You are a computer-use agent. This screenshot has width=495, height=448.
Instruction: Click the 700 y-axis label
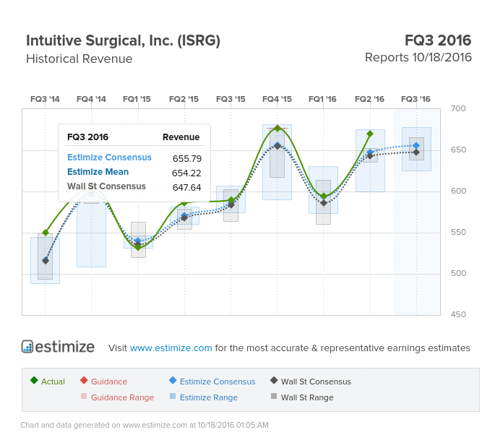[458, 108]
